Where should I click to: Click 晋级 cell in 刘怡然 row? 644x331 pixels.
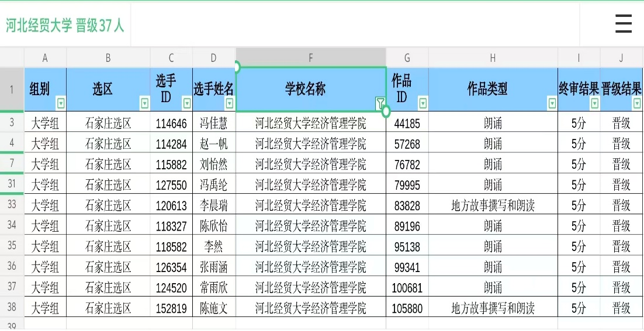click(x=621, y=163)
